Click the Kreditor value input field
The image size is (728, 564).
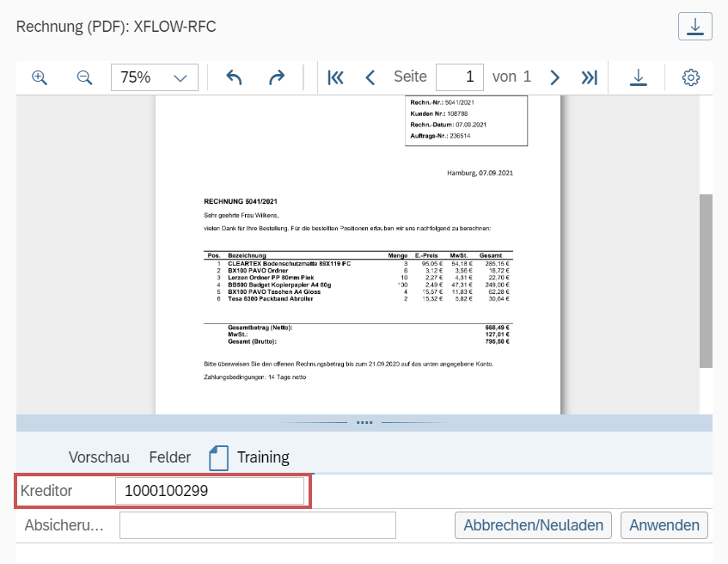(209, 490)
